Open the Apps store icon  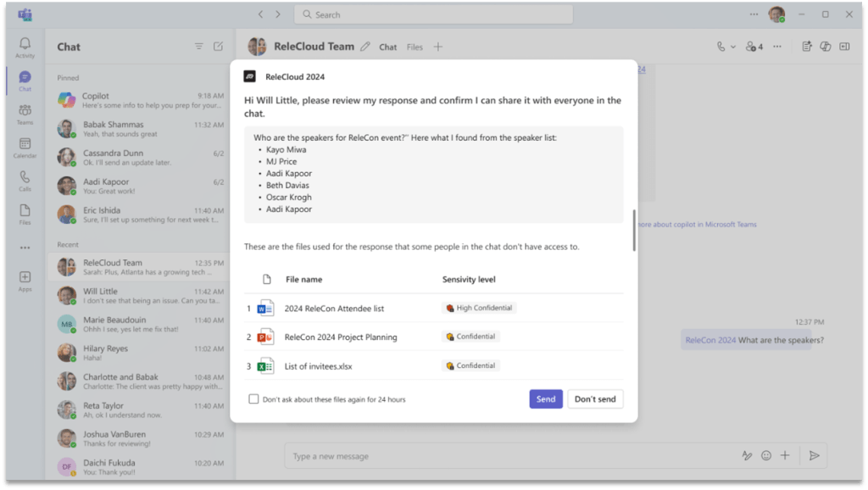25,281
